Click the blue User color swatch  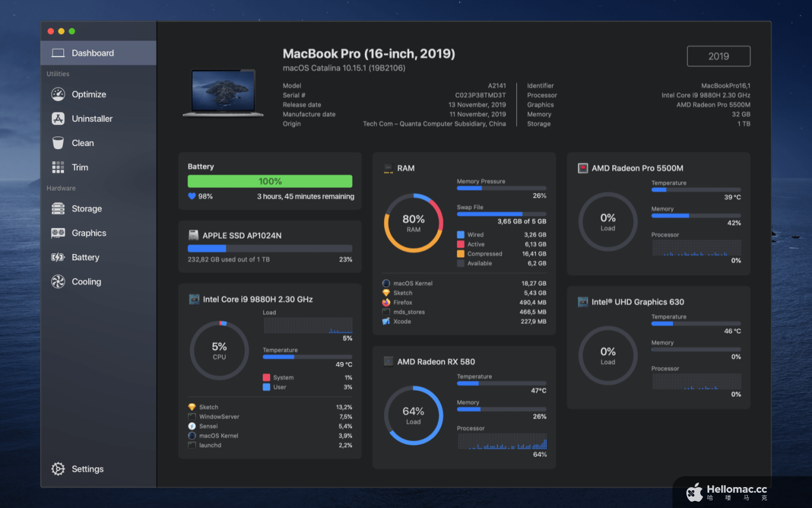[266, 387]
